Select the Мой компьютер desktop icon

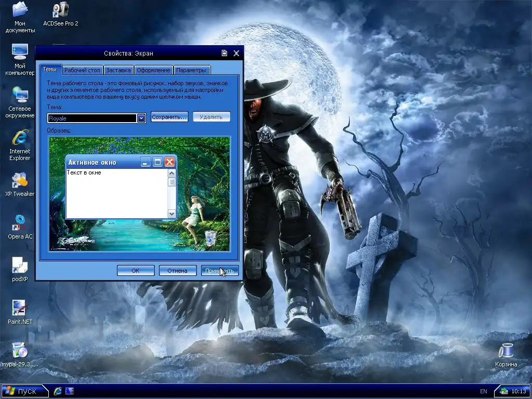pos(20,59)
